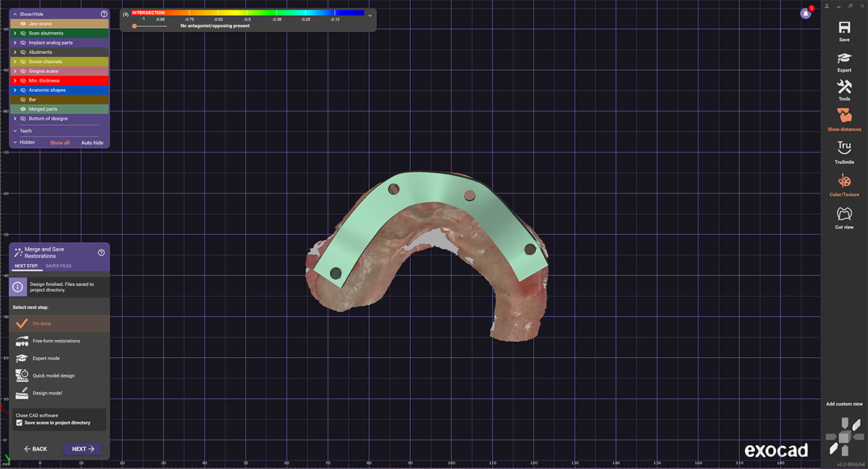
Task: Open help for Merge and Save Restorations
Action: pyautogui.click(x=101, y=252)
